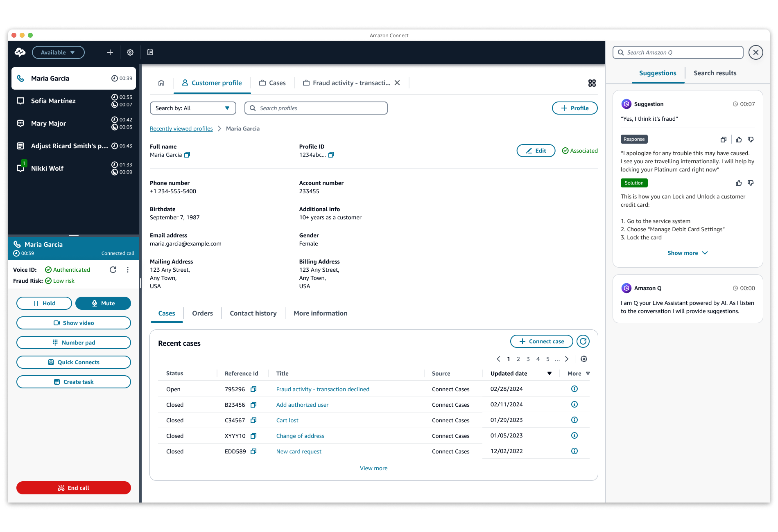Open the Search results tab in Amazon Q

pyautogui.click(x=715, y=73)
